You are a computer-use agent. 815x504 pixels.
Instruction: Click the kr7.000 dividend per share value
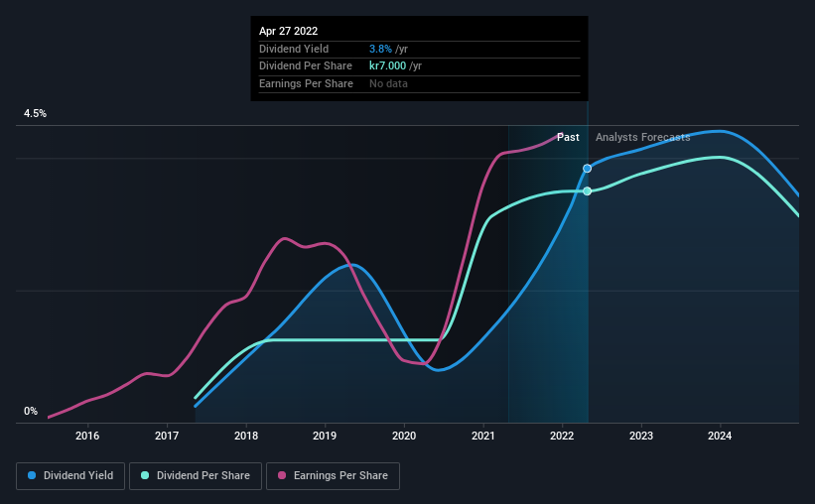pyautogui.click(x=388, y=66)
